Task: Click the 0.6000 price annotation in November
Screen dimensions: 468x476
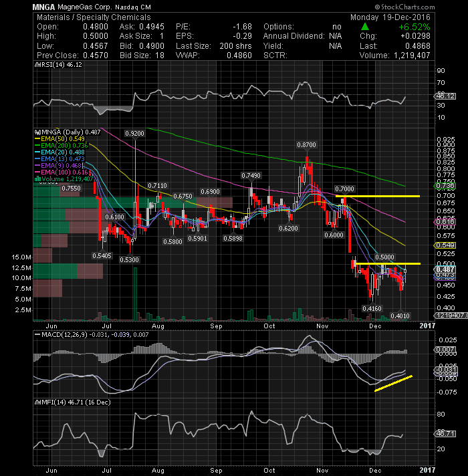Action: click(334, 235)
